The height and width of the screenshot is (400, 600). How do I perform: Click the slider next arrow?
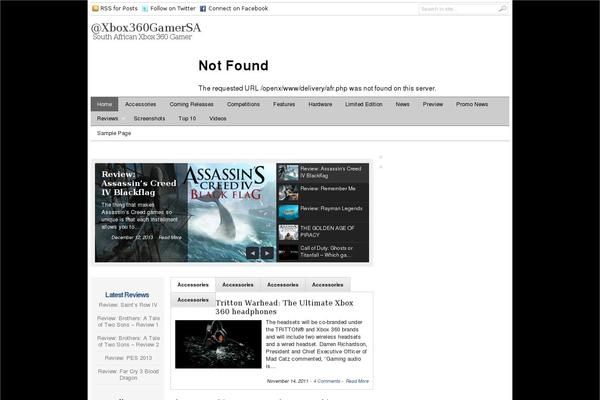tap(267, 253)
